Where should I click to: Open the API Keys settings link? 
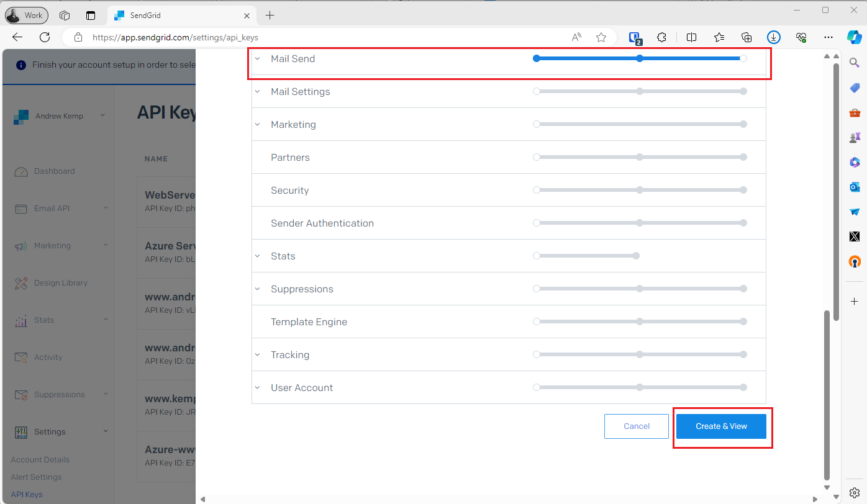[27, 494]
